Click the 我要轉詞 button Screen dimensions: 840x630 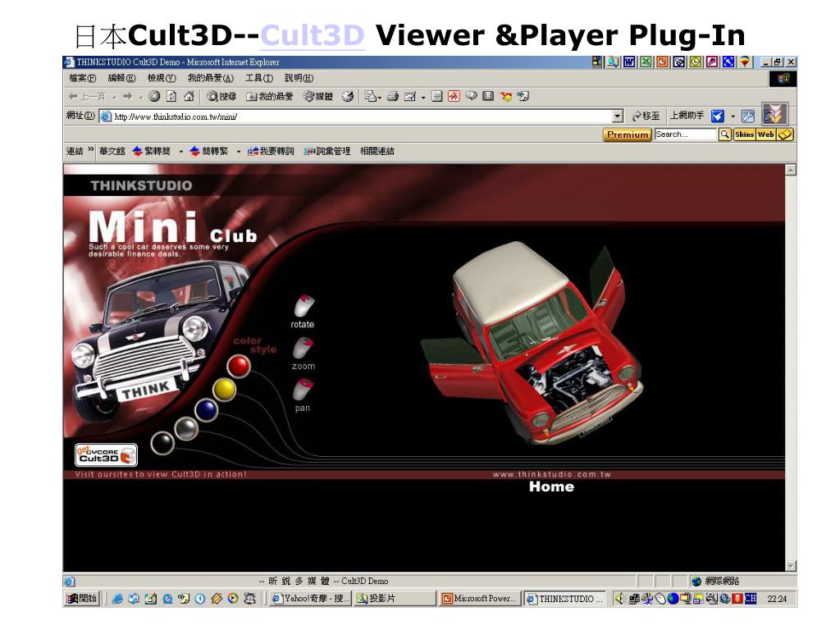click(x=271, y=152)
